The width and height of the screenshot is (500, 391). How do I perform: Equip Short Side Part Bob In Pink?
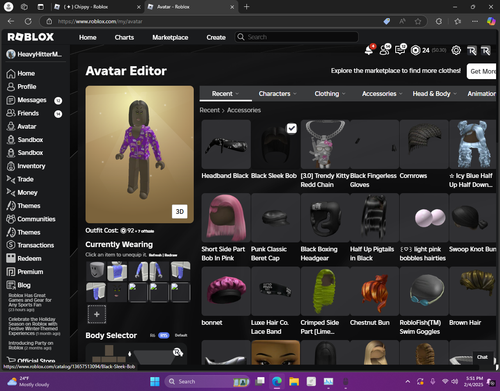(226, 218)
